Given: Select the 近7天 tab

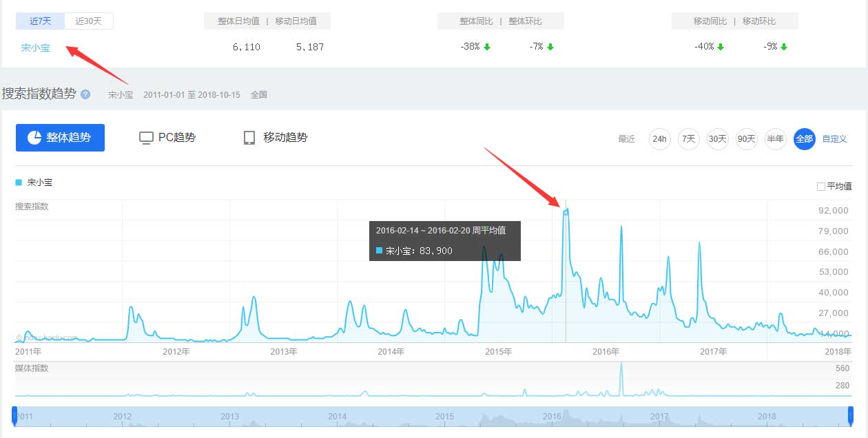Looking at the screenshot, I should [x=39, y=21].
